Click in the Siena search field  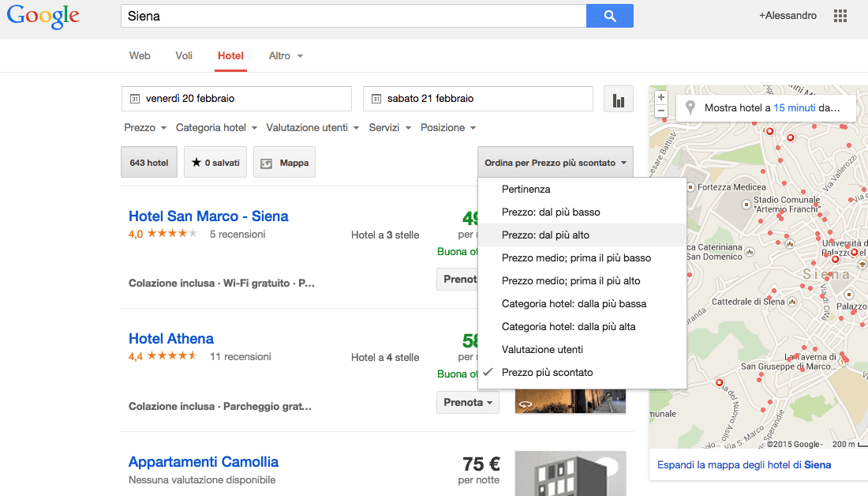[x=354, y=16]
